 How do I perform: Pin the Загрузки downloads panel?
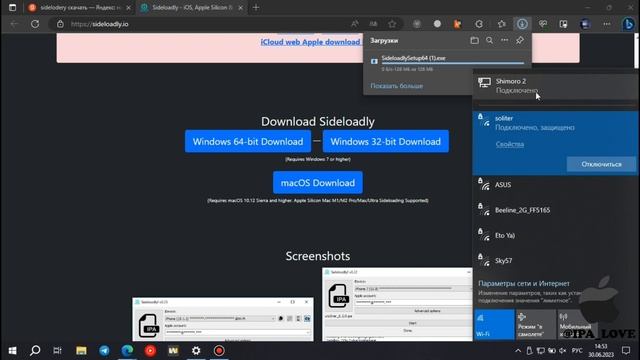coord(520,40)
